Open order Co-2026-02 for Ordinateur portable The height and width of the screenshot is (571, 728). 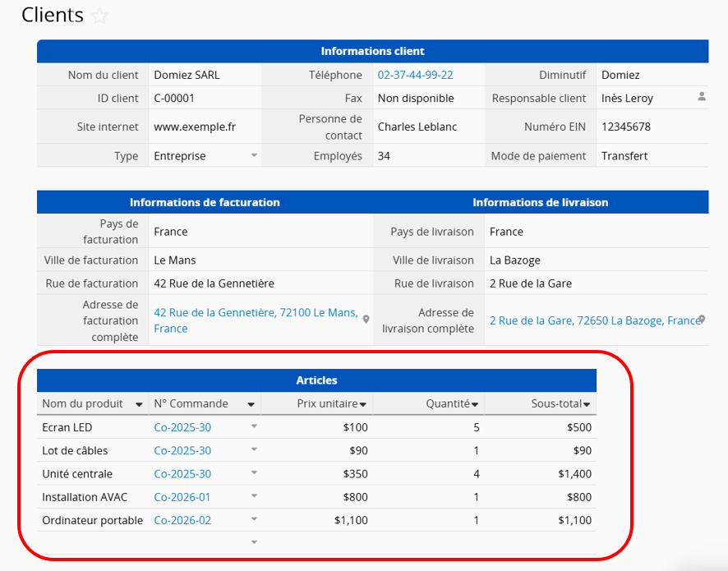182,520
